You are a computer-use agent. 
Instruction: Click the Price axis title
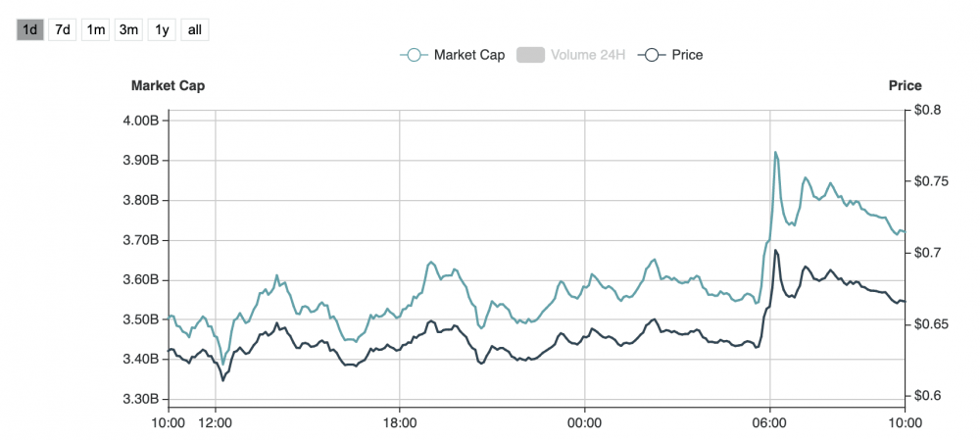point(905,85)
